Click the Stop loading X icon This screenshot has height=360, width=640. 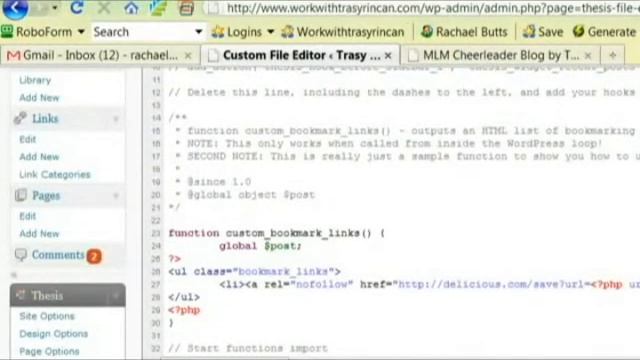[104, 8]
